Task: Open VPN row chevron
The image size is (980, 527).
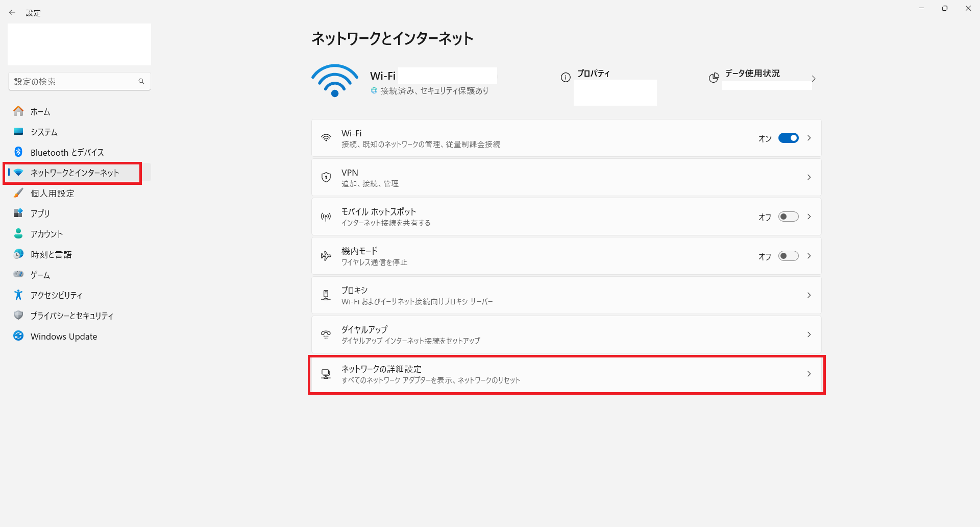Action: pyautogui.click(x=809, y=177)
